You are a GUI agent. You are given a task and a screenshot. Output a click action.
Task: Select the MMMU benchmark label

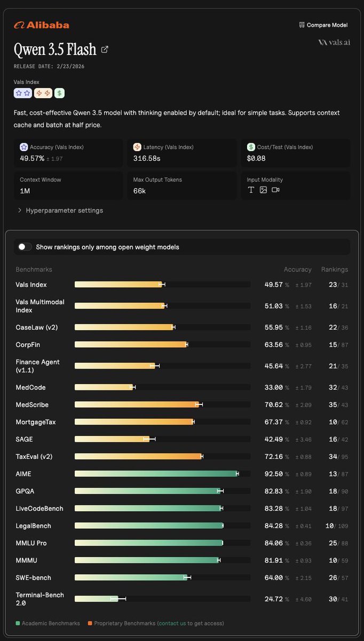point(26,560)
